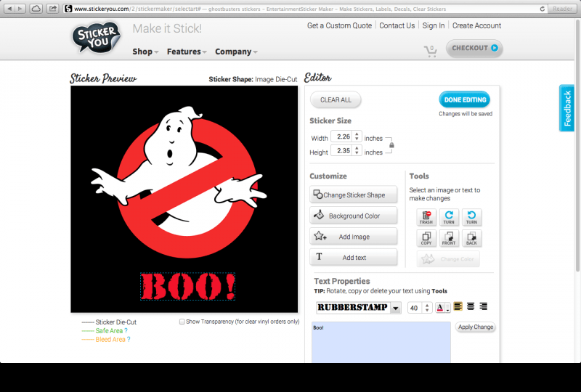The height and width of the screenshot is (392, 581).
Task: Select the BOO! text in preview
Action: tap(188, 287)
